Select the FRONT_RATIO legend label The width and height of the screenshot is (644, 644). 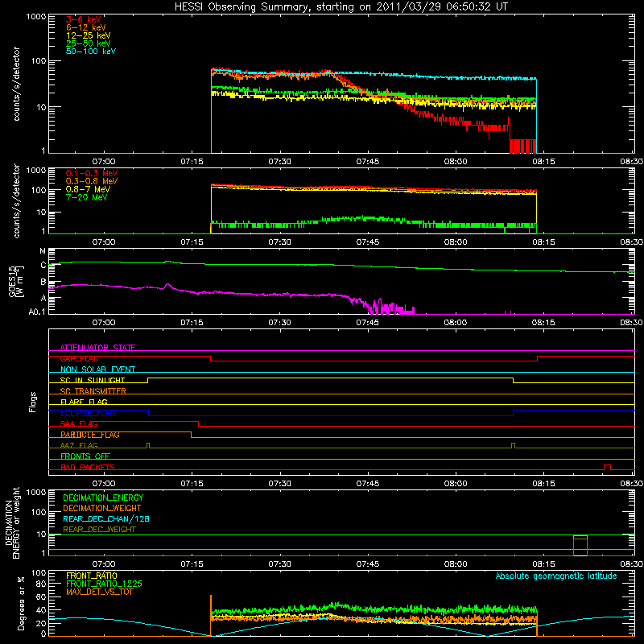tap(92, 576)
